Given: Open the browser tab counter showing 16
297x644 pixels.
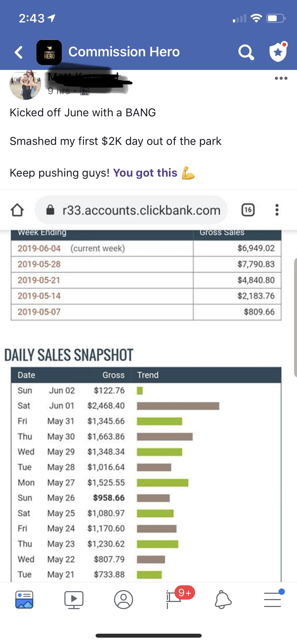Looking at the screenshot, I should click(x=248, y=210).
